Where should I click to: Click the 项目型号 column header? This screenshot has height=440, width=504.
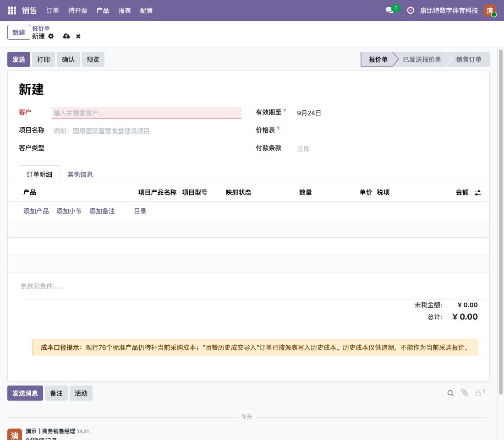click(194, 192)
